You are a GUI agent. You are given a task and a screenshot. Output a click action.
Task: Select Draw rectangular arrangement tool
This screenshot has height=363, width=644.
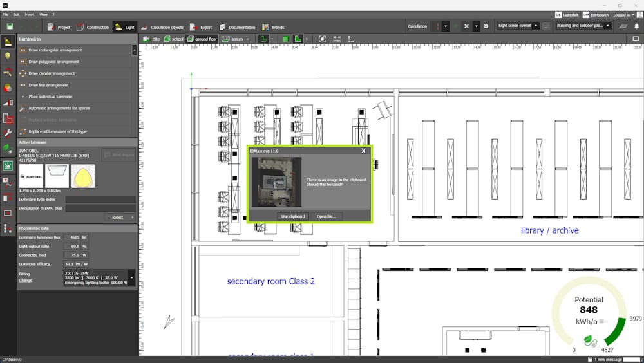[x=55, y=50]
